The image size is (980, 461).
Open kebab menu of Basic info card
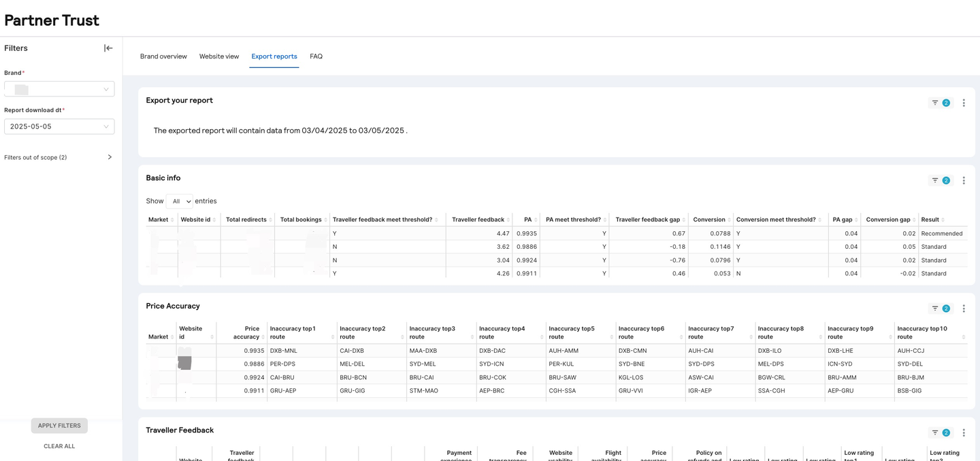tap(964, 180)
